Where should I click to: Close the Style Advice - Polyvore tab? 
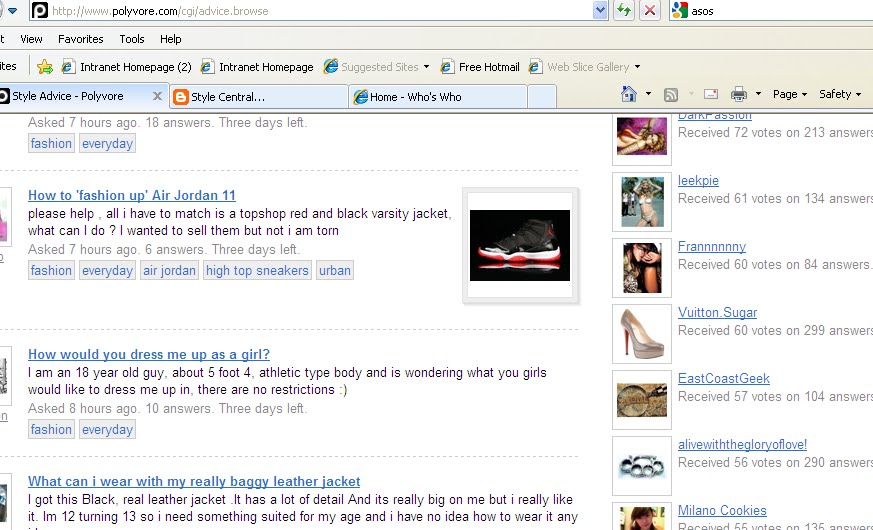coord(158,96)
